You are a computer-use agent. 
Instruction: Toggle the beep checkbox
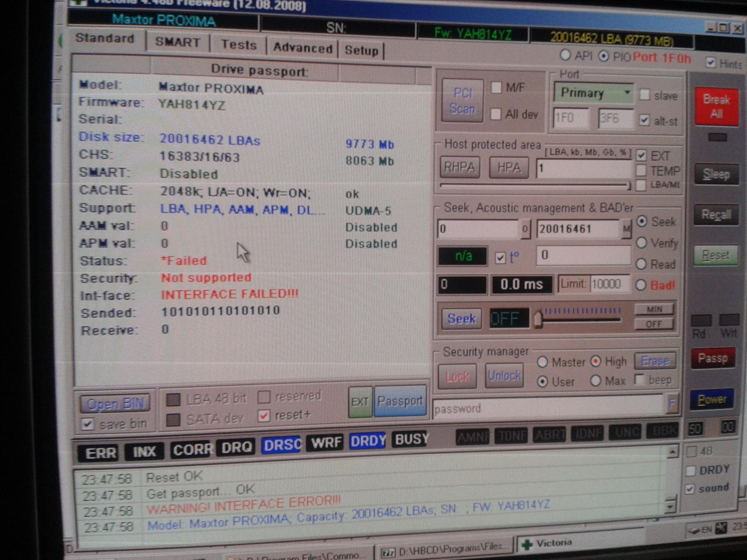coord(639,379)
